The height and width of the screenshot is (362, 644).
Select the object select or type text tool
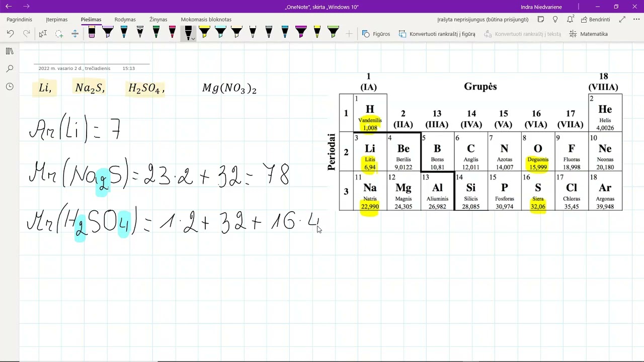43,34
